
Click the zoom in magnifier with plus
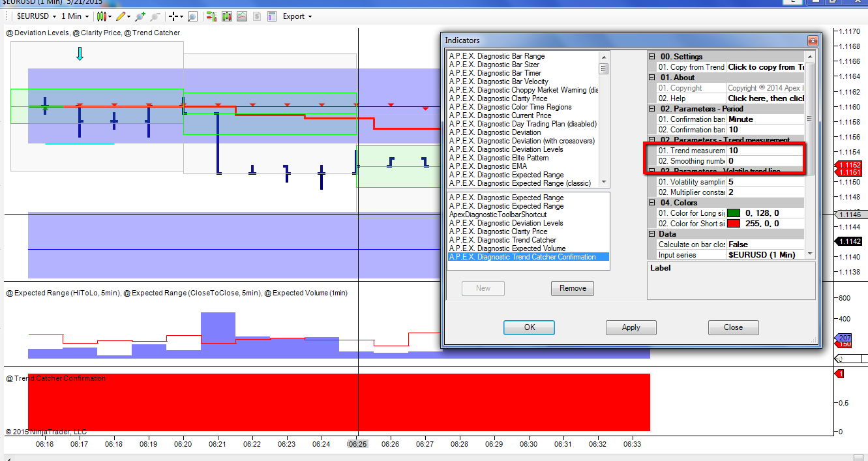140,16
